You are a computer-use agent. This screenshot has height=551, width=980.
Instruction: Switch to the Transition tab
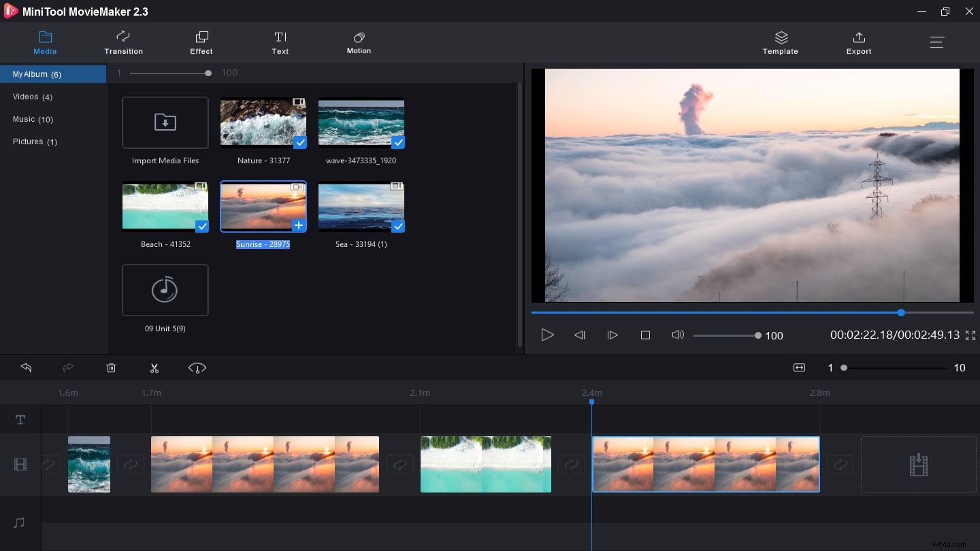[123, 42]
